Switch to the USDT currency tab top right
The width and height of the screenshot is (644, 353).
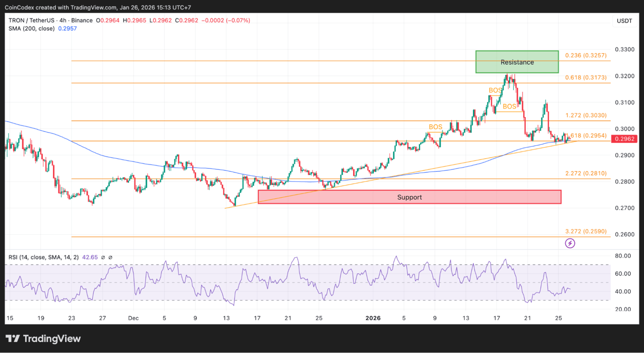(x=625, y=20)
